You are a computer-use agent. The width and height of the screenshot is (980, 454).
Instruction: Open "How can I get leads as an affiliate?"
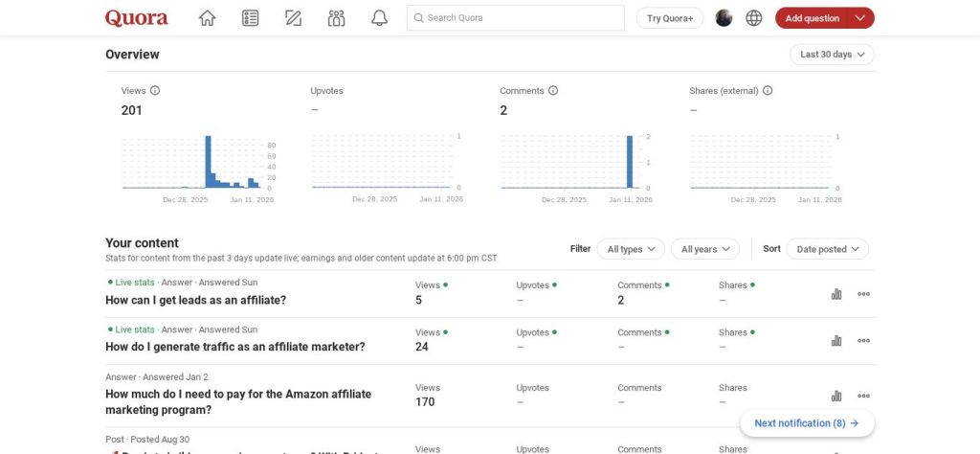click(x=195, y=300)
